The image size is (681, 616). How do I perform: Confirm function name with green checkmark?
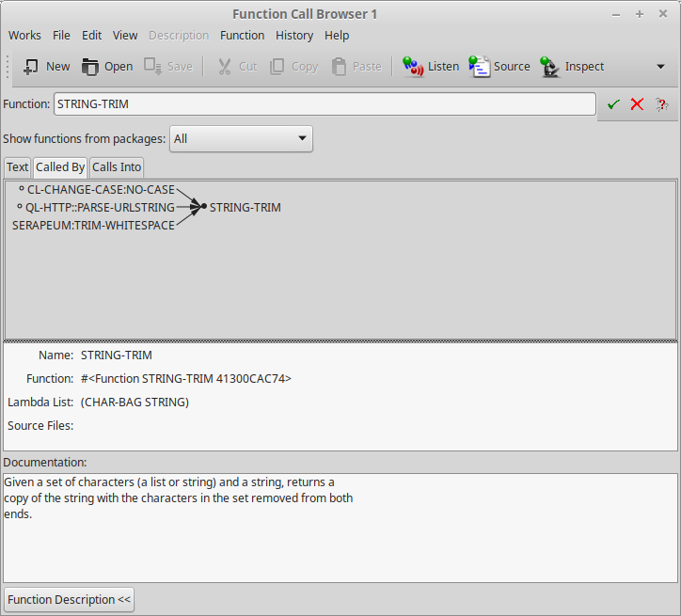click(613, 104)
